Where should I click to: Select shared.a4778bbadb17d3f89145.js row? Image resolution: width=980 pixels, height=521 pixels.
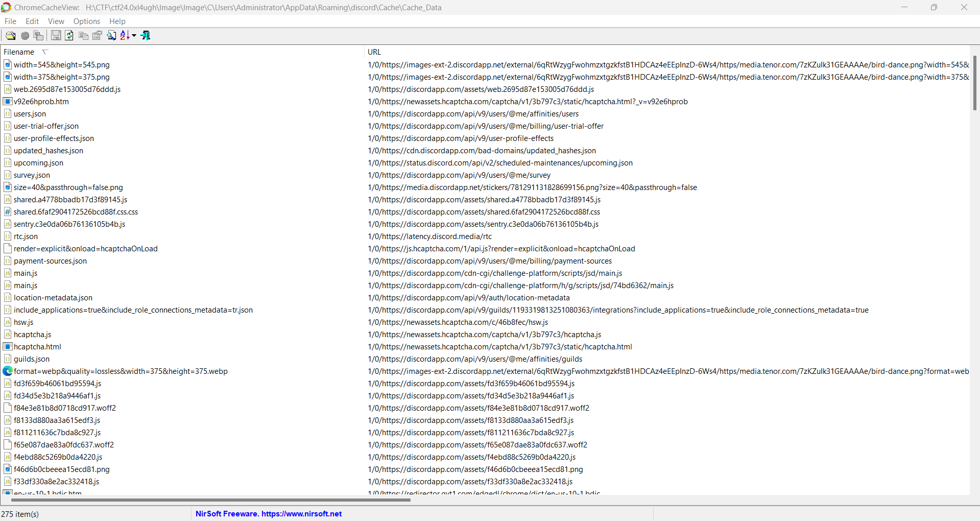(70, 199)
